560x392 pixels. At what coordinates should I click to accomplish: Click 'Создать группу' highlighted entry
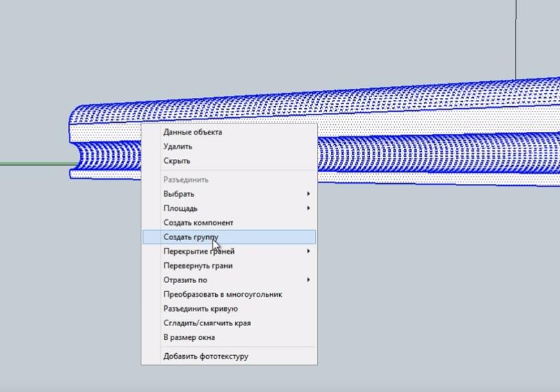point(228,237)
